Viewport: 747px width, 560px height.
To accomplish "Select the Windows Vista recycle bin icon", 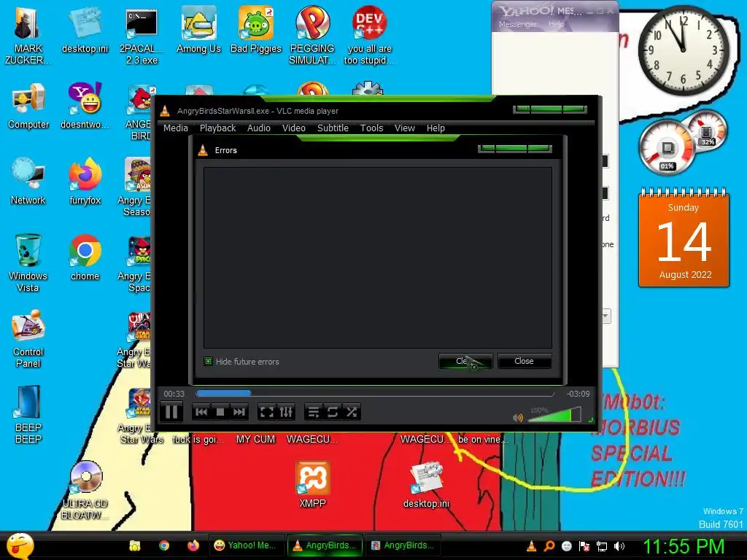I will coord(28,262).
